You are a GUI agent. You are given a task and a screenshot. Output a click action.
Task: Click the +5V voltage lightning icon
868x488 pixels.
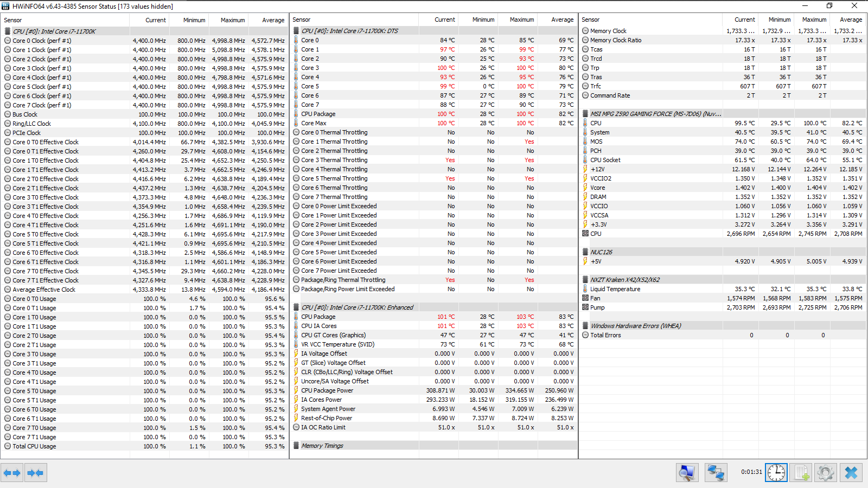click(x=585, y=261)
